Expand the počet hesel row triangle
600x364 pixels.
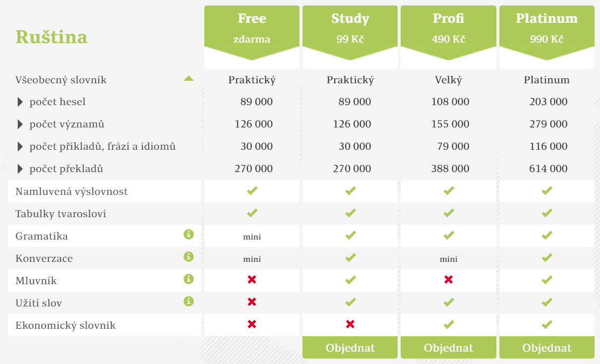pyautogui.click(x=20, y=102)
